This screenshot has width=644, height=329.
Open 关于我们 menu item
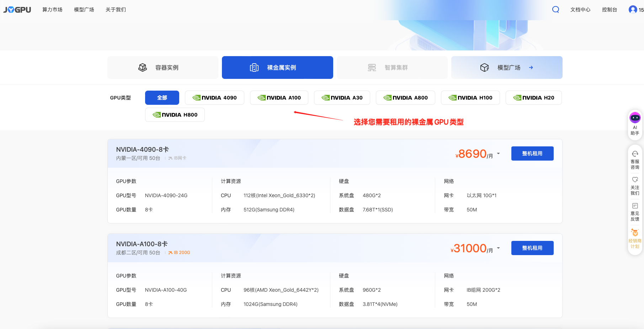(x=116, y=10)
